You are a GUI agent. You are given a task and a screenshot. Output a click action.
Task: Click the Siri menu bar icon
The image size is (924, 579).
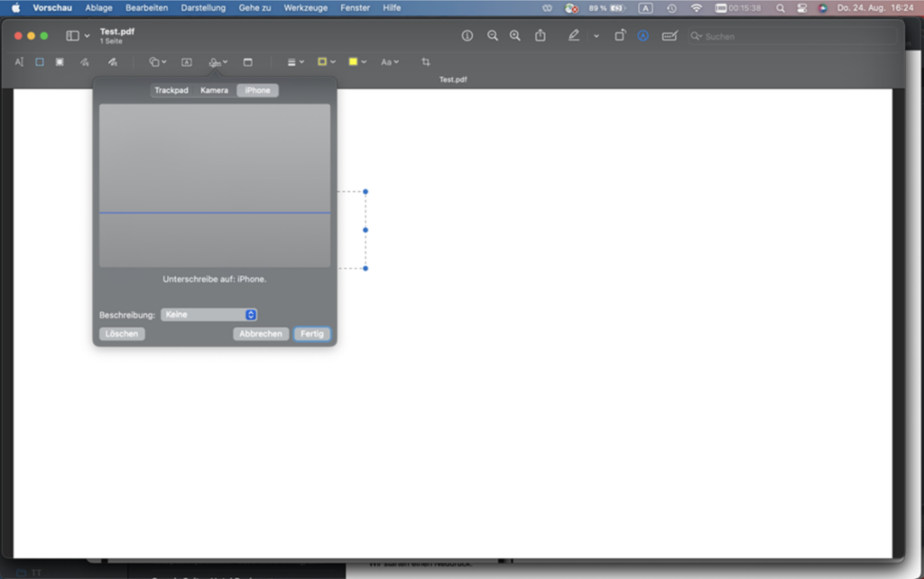point(823,7)
